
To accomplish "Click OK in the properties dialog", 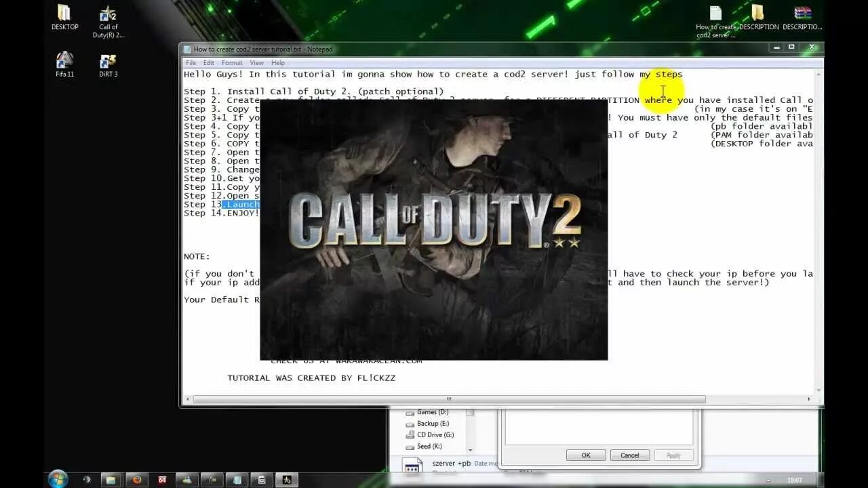I will coord(586,455).
